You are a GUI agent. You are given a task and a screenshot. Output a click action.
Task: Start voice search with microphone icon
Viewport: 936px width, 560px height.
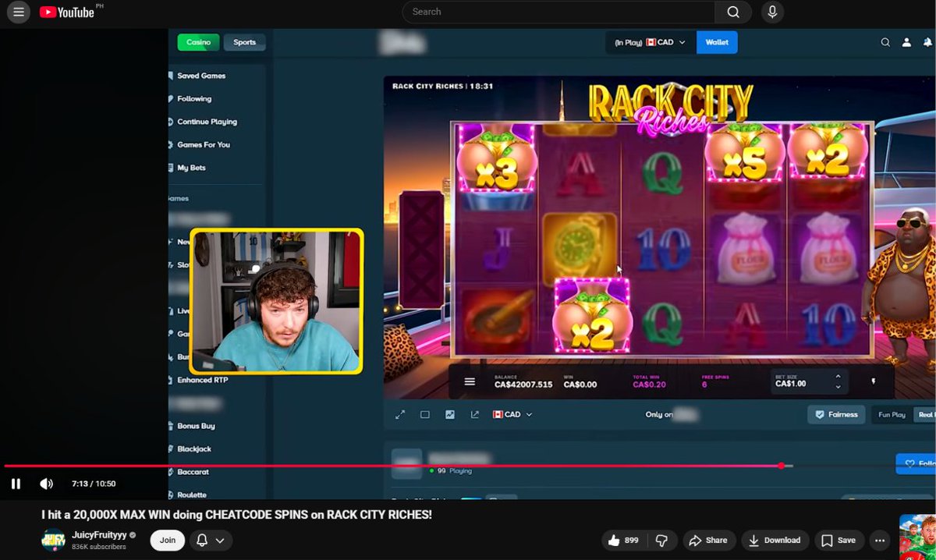coord(772,12)
